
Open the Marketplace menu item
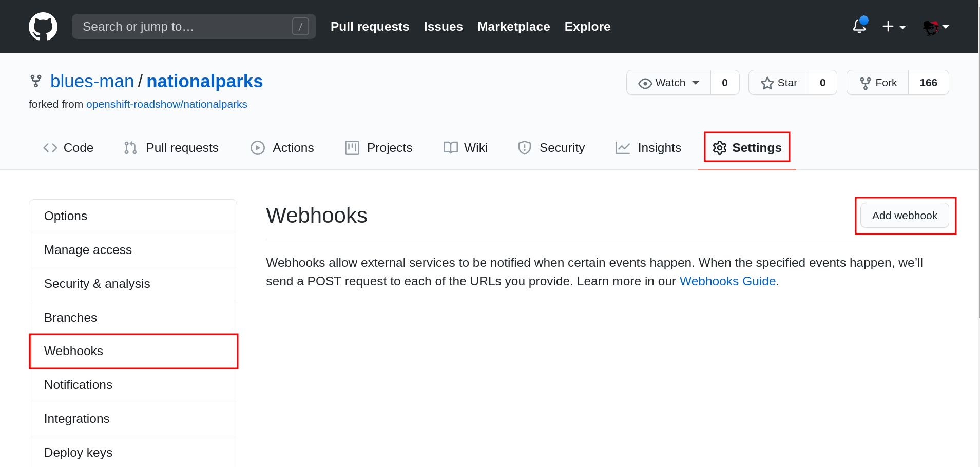[513, 26]
